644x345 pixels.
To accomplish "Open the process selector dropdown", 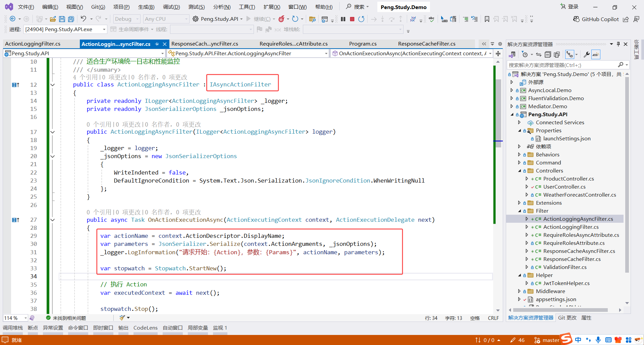I will 65,29.
